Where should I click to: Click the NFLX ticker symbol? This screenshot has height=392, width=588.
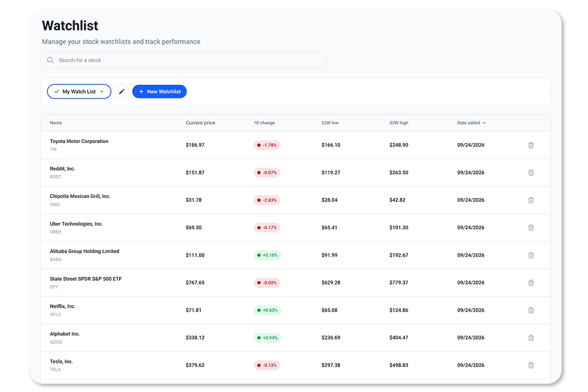pyautogui.click(x=55, y=315)
